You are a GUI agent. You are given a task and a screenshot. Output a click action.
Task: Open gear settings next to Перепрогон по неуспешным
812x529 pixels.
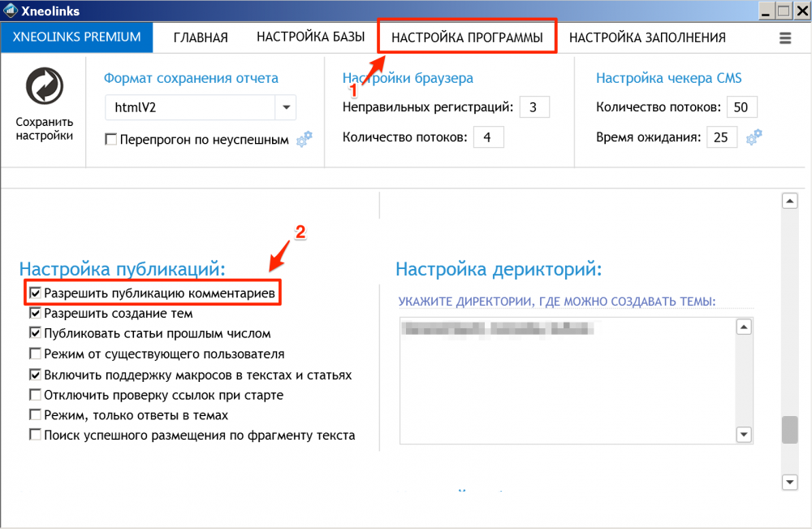pyautogui.click(x=304, y=138)
